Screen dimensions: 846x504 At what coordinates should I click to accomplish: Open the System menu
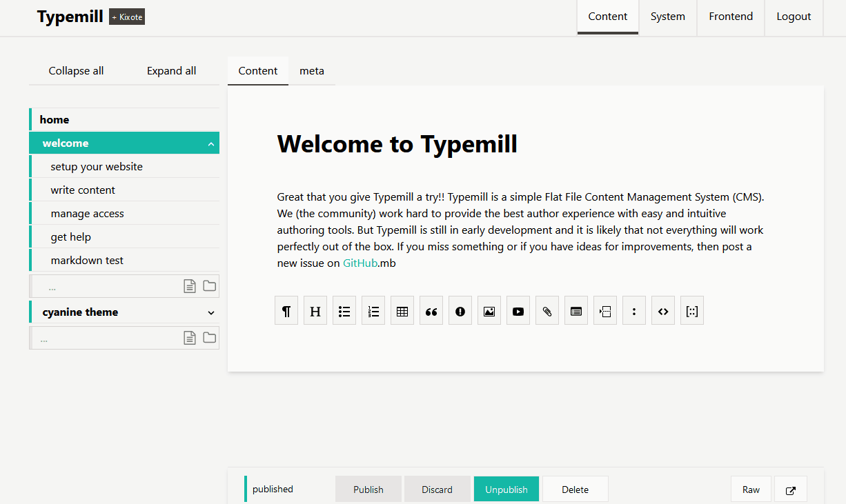point(667,16)
